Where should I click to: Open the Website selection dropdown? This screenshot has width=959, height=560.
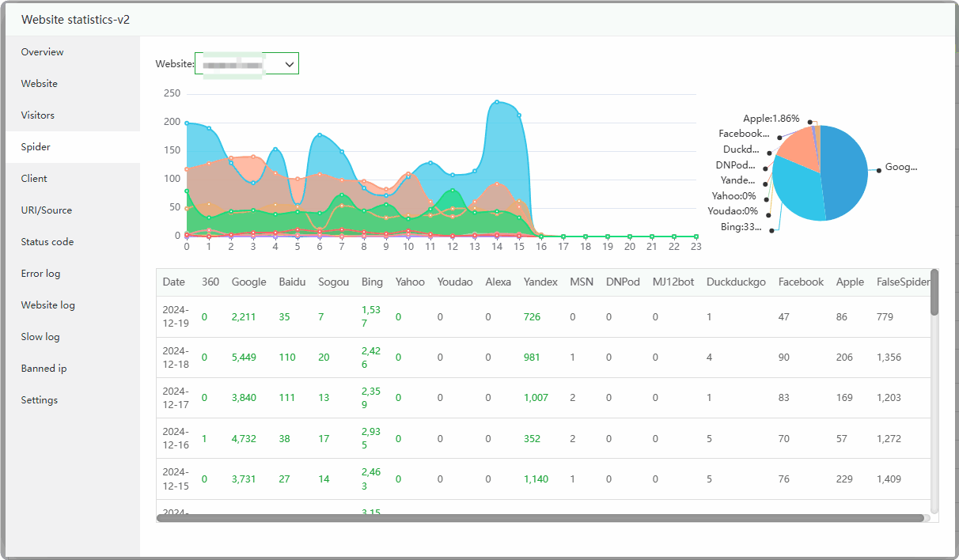pyautogui.click(x=246, y=63)
